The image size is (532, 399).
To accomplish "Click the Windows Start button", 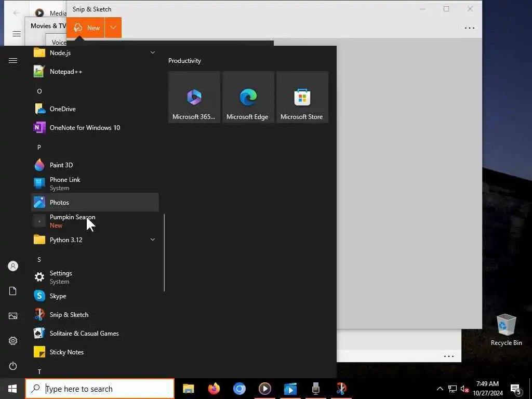I will tap(12, 389).
